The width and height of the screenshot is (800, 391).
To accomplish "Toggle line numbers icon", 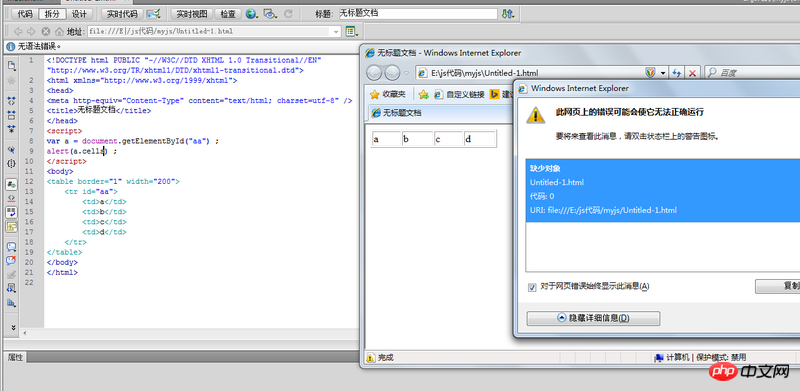I will pos(11,184).
